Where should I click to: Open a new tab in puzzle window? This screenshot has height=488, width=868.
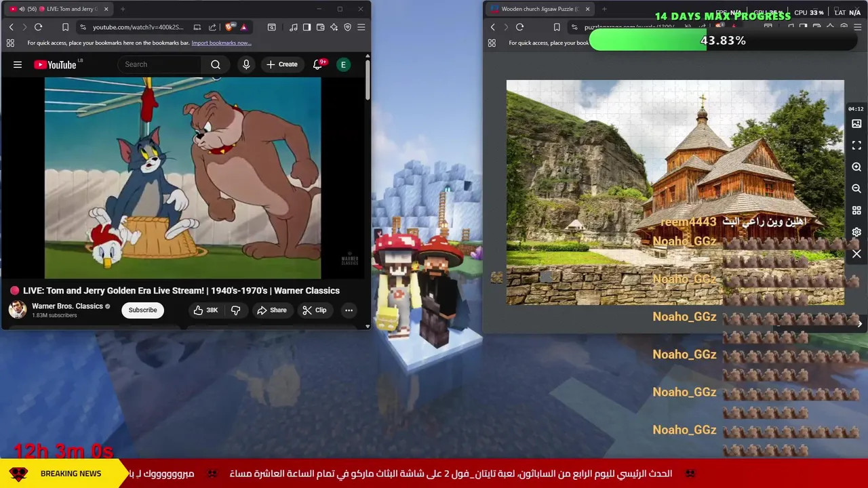pyautogui.click(x=604, y=9)
